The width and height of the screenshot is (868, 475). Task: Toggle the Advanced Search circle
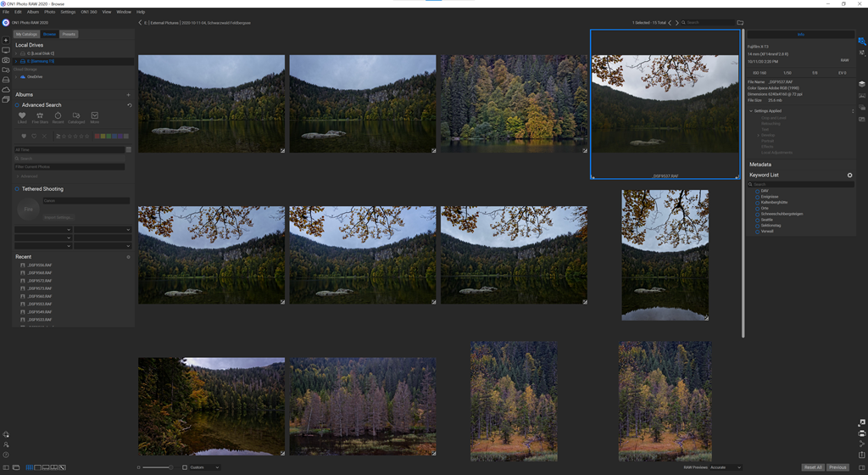pyautogui.click(x=17, y=105)
